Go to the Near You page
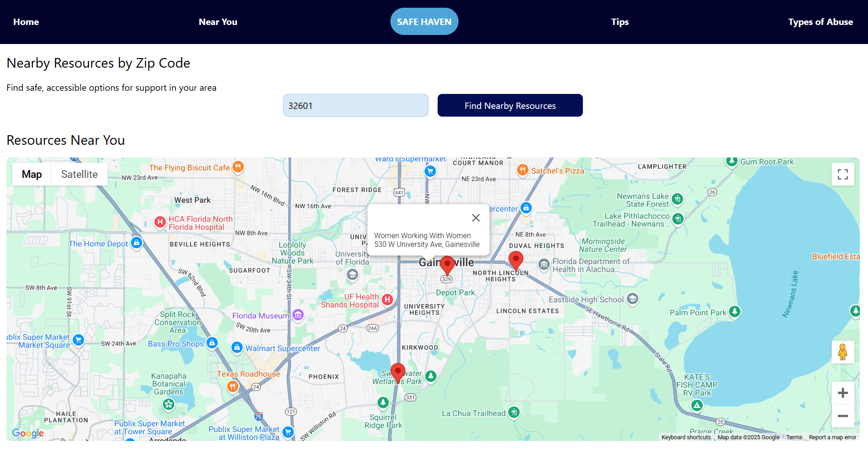Image resolution: width=868 pixels, height=466 pixels. click(218, 22)
